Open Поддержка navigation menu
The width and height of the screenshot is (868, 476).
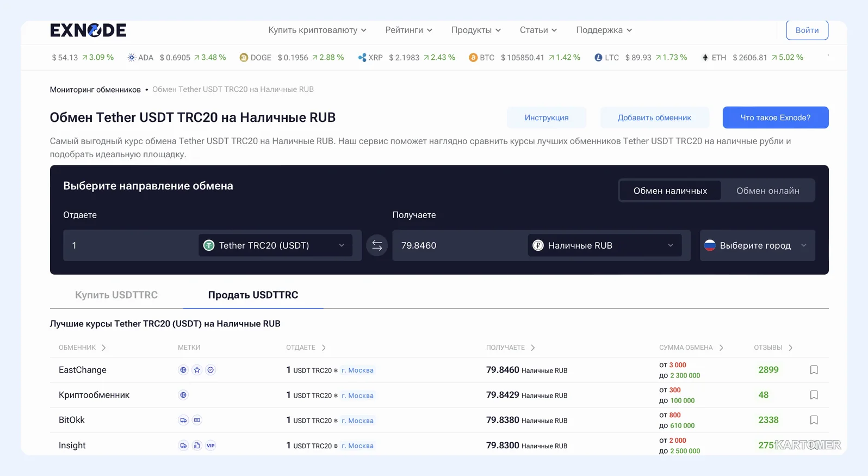[x=604, y=30]
